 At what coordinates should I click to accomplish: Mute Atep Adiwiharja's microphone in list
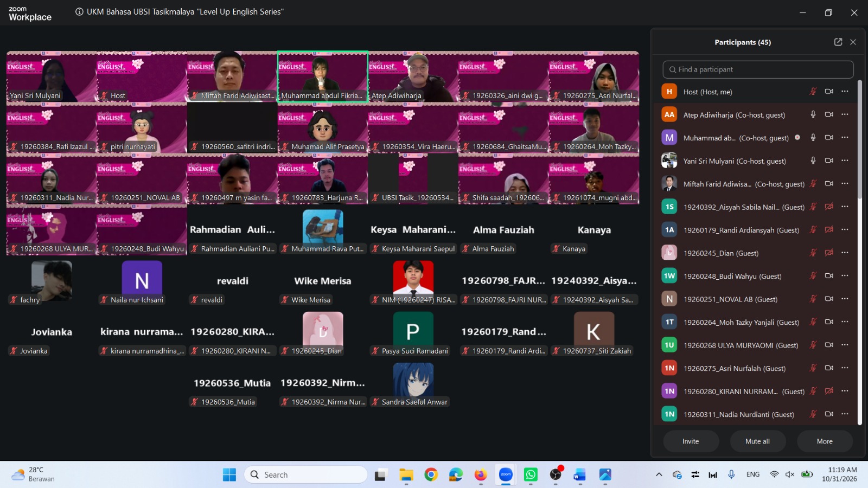coord(813,114)
